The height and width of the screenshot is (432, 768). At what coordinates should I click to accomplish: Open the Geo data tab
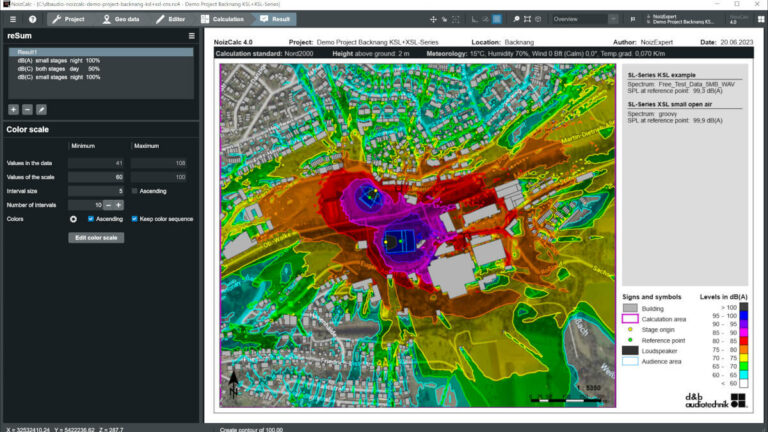tap(121, 19)
